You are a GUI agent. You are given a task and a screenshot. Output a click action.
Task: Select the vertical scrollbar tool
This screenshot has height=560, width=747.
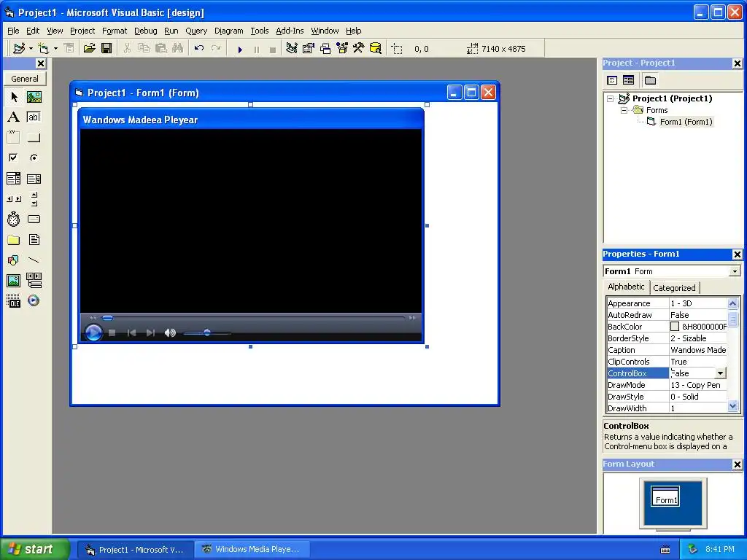click(34, 199)
